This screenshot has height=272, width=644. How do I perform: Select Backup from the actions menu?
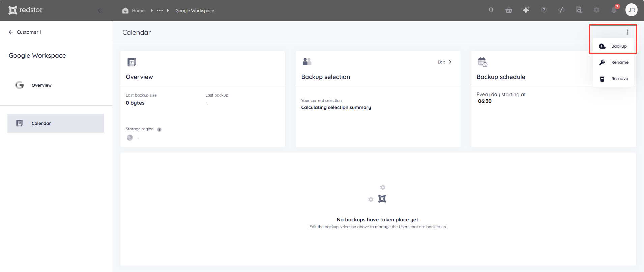click(x=613, y=46)
